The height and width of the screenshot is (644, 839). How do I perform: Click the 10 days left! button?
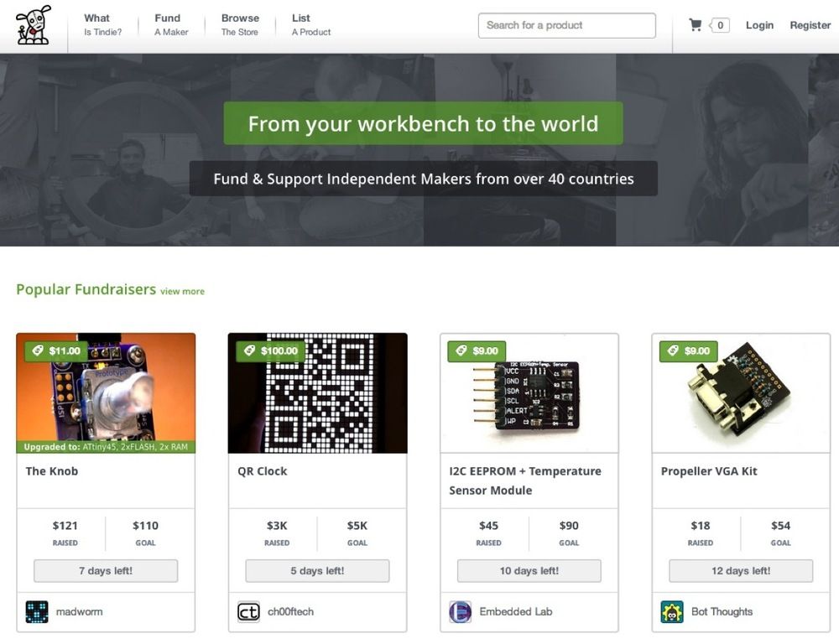529,571
